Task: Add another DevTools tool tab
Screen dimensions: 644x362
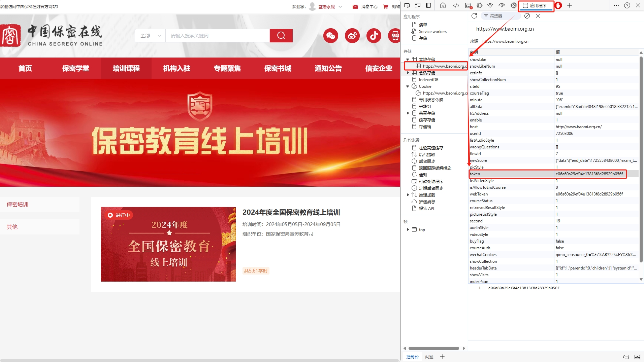Action: point(570,5)
